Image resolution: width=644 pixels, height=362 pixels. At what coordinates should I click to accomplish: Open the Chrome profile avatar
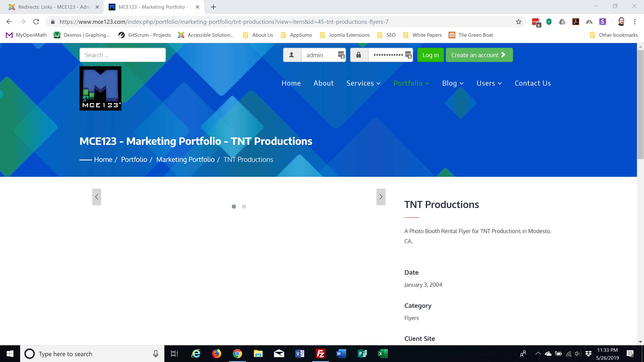[621, 22]
